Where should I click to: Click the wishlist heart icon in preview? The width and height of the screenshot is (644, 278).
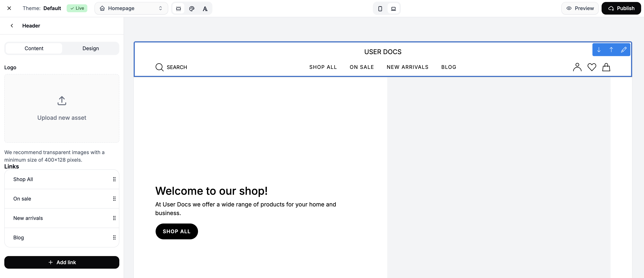(x=592, y=67)
